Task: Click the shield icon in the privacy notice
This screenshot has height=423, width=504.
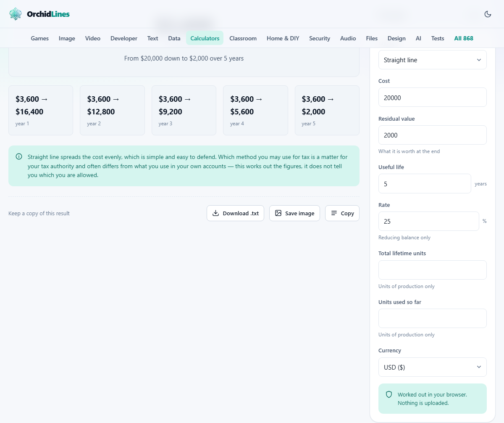Action: [x=389, y=394]
